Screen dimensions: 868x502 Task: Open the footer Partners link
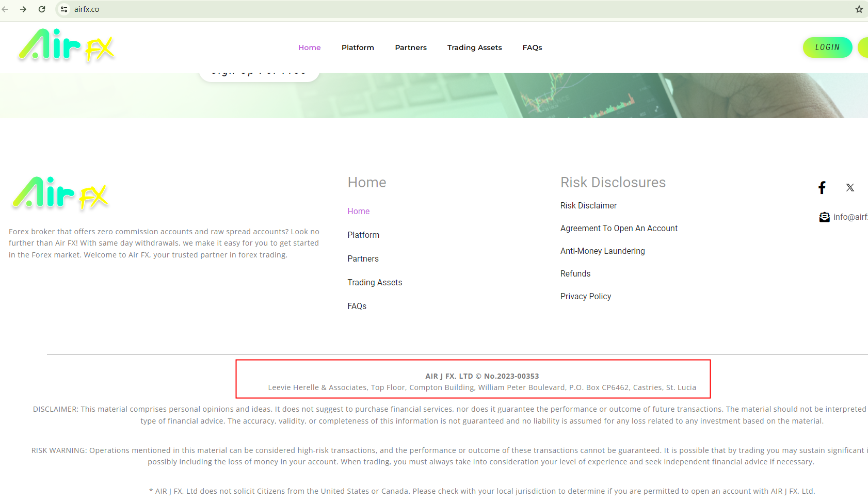(x=363, y=258)
